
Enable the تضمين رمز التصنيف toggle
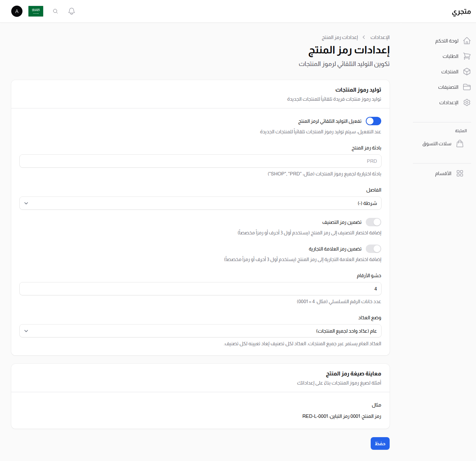tap(373, 222)
